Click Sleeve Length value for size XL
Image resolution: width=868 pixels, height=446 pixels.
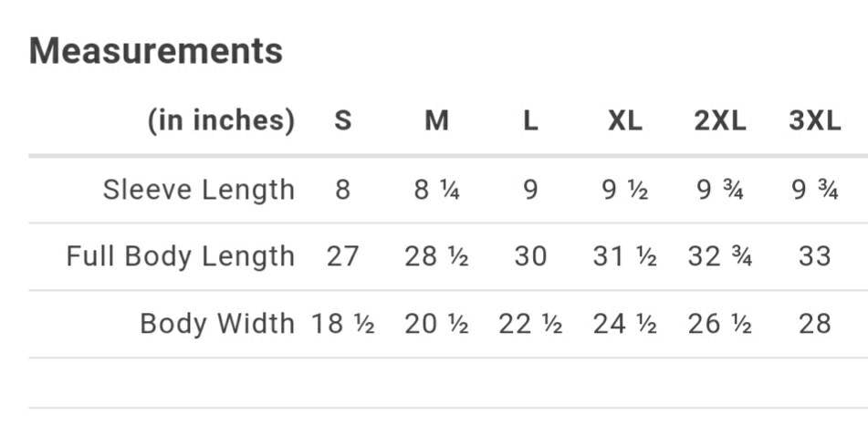625,190
